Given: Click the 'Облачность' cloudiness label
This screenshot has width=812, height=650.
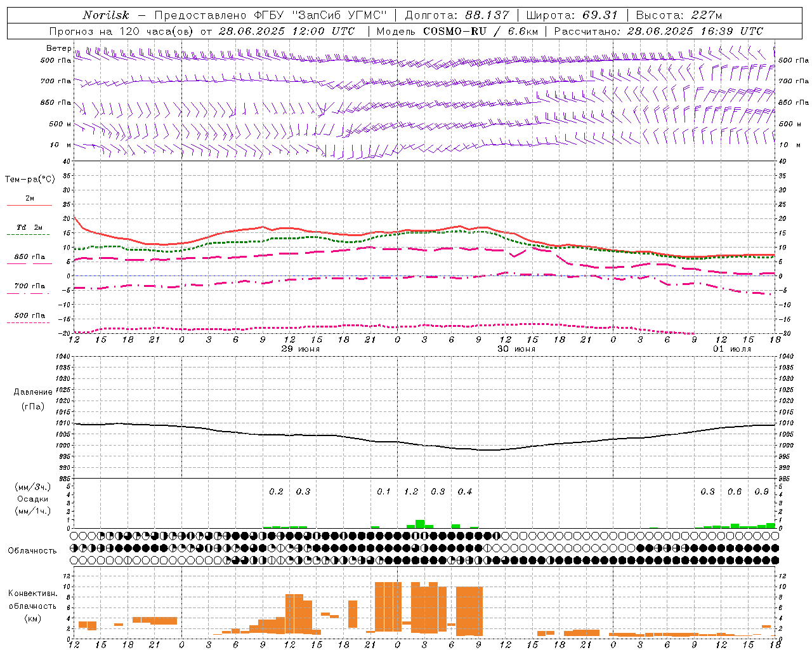Looking at the screenshot, I should click(32, 550).
